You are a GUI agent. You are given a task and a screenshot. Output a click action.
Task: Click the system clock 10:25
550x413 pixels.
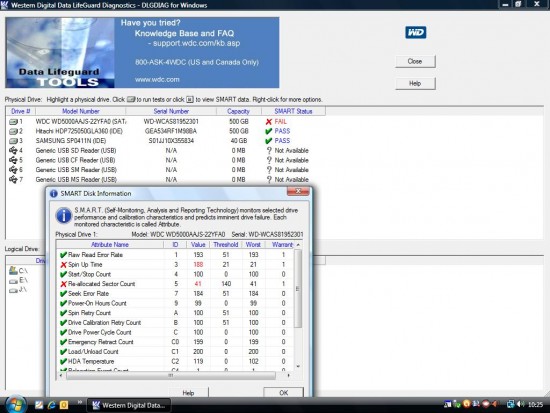click(x=535, y=405)
